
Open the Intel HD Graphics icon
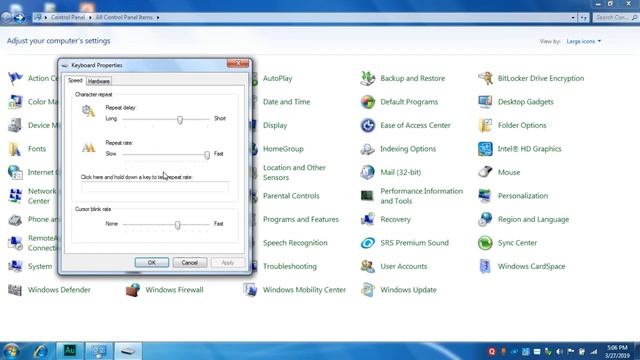(x=485, y=149)
